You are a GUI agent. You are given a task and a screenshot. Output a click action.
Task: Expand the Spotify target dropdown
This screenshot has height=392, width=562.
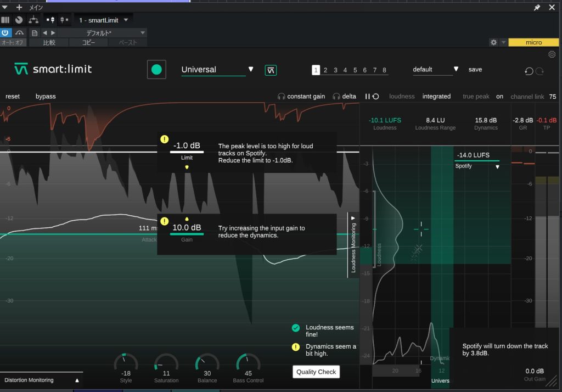coord(497,166)
